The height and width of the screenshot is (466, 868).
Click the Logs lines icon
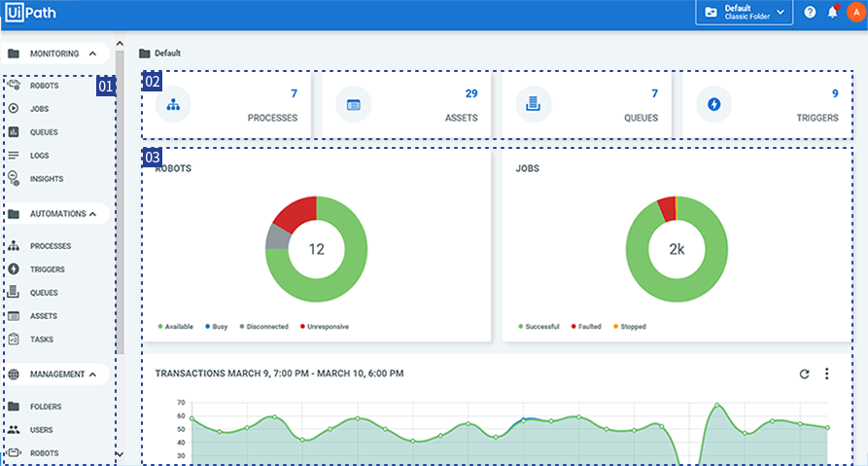coord(14,155)
